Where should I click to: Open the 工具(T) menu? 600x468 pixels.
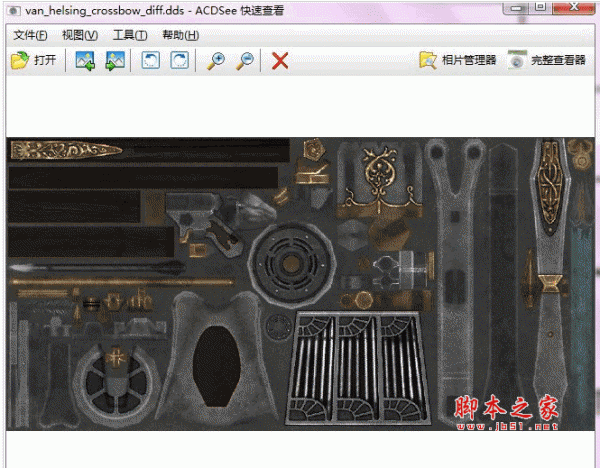[x=130, y=36]
